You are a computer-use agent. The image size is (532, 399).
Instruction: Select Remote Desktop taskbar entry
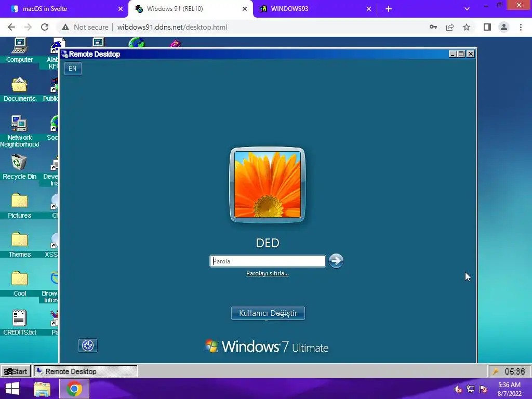85,371
